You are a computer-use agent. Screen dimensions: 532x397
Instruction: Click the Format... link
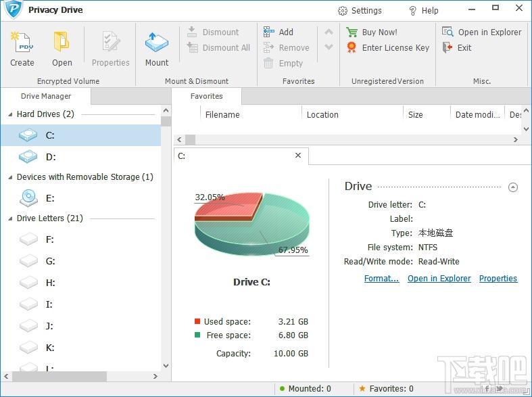point(381,278)
